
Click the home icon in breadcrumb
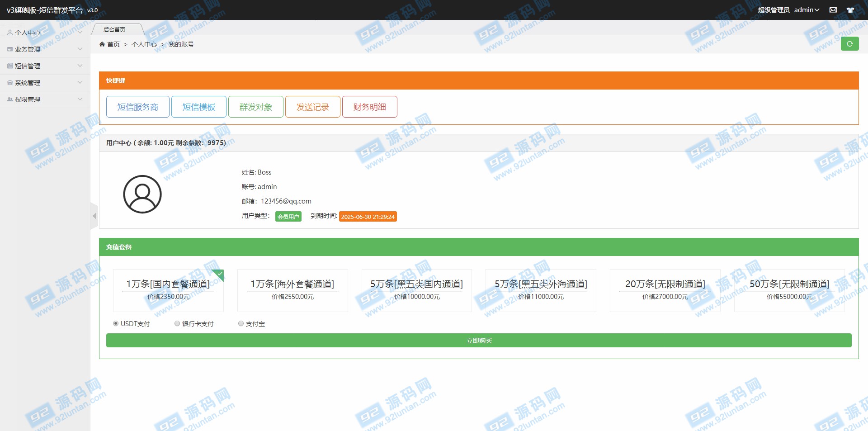pyautogui.click(x=102, y=44)
